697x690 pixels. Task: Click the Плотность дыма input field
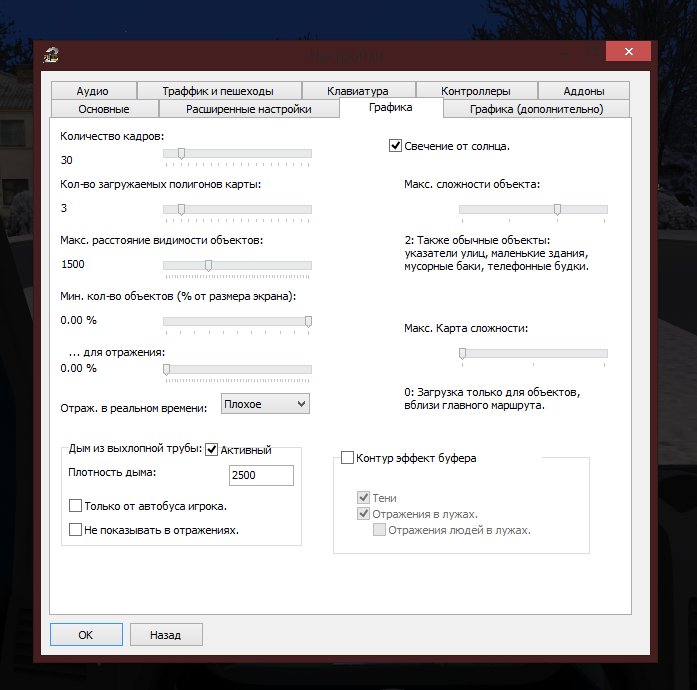[261, 475]
